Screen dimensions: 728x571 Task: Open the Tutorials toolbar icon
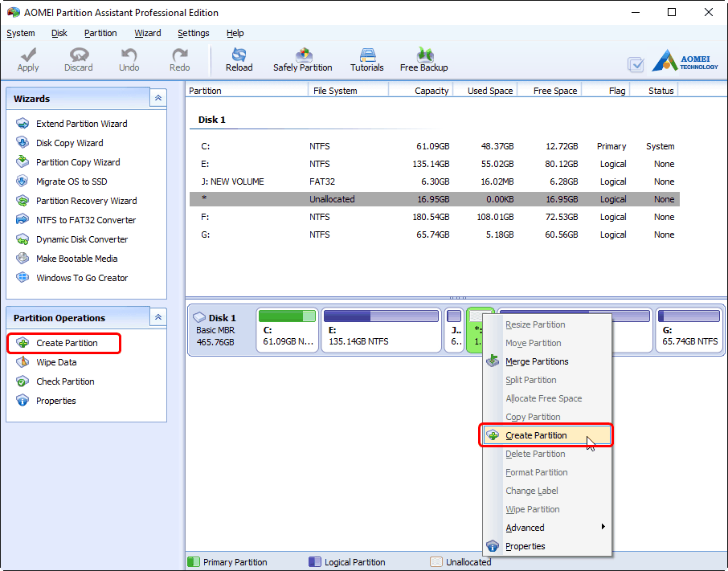point(366,59)
